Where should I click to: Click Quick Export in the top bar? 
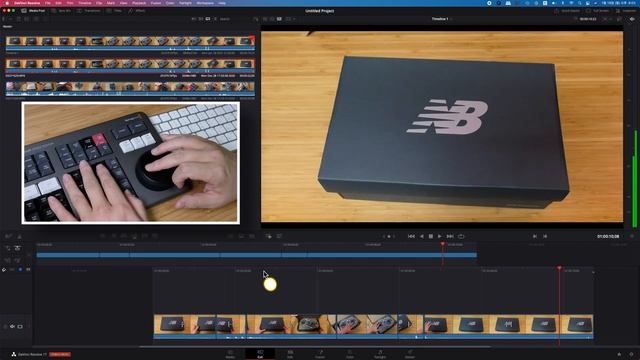tap(567, 11)
